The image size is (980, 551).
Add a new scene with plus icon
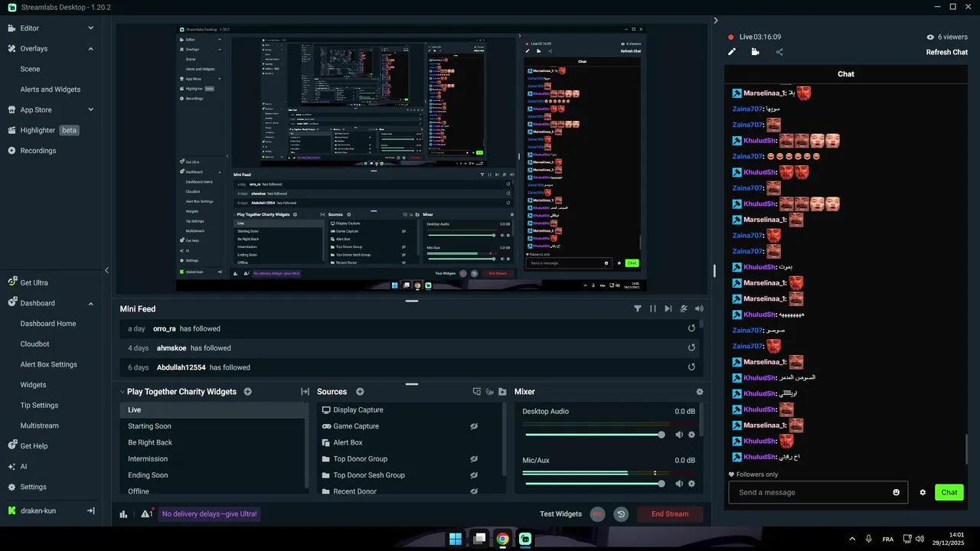click(247, 392)
